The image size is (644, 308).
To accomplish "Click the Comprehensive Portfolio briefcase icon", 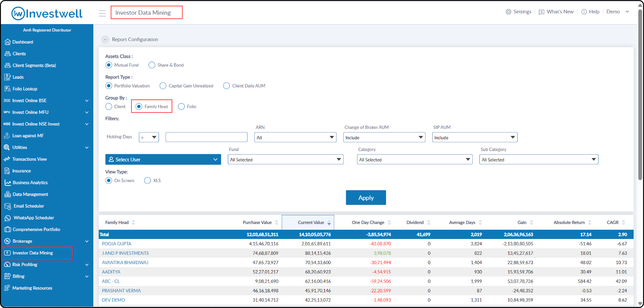I will (7, 229).
